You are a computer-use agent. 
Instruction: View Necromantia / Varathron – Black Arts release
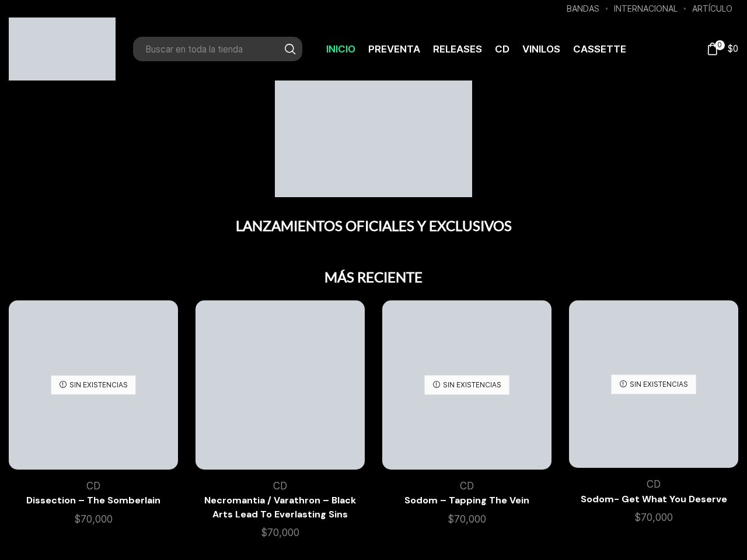[x=280, y=507]
